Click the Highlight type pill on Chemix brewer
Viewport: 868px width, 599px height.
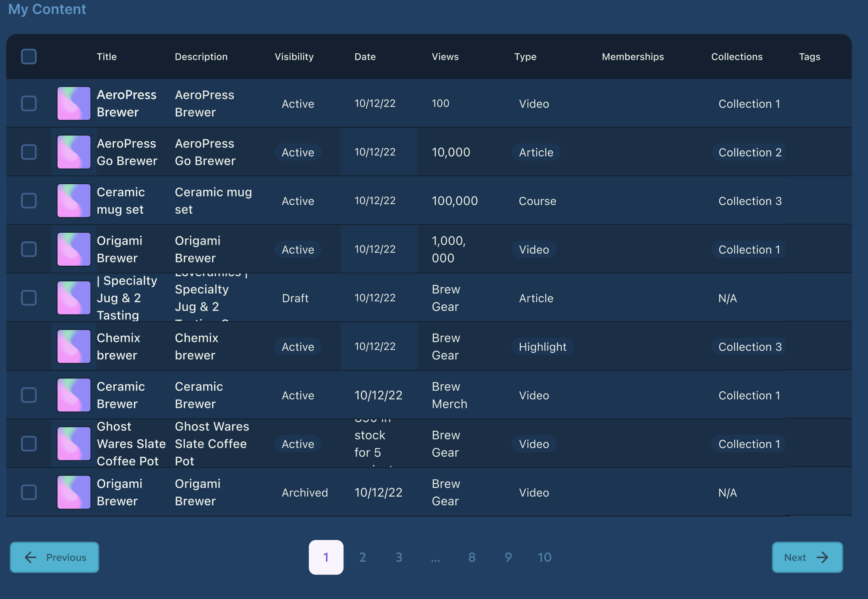coord(542,347)
